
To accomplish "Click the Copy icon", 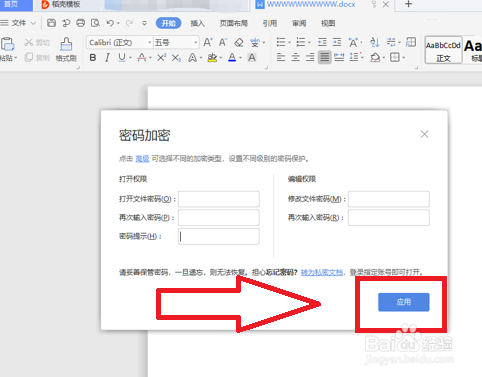I will point(29,57).
